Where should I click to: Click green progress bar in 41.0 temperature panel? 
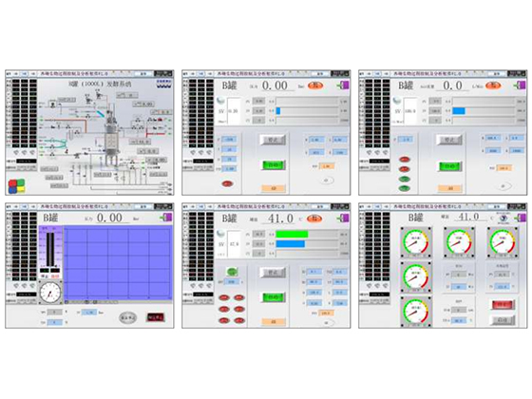pos(292,234)
